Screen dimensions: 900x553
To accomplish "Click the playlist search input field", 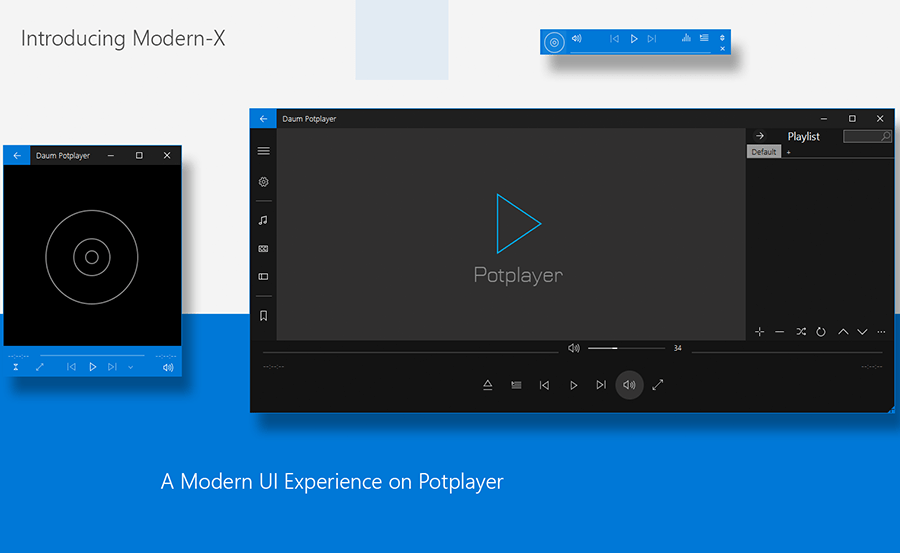I will tap(862, 136).
